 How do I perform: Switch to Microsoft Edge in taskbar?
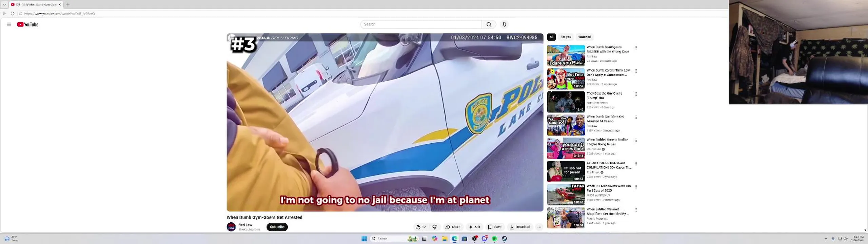(x=454, y=239)
